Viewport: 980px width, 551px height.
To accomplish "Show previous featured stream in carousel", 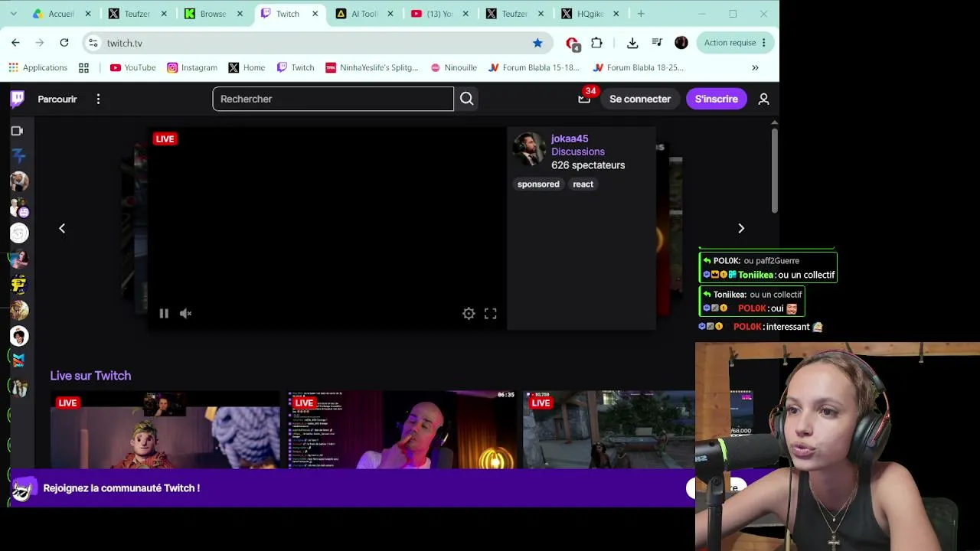I will (62, 228).
